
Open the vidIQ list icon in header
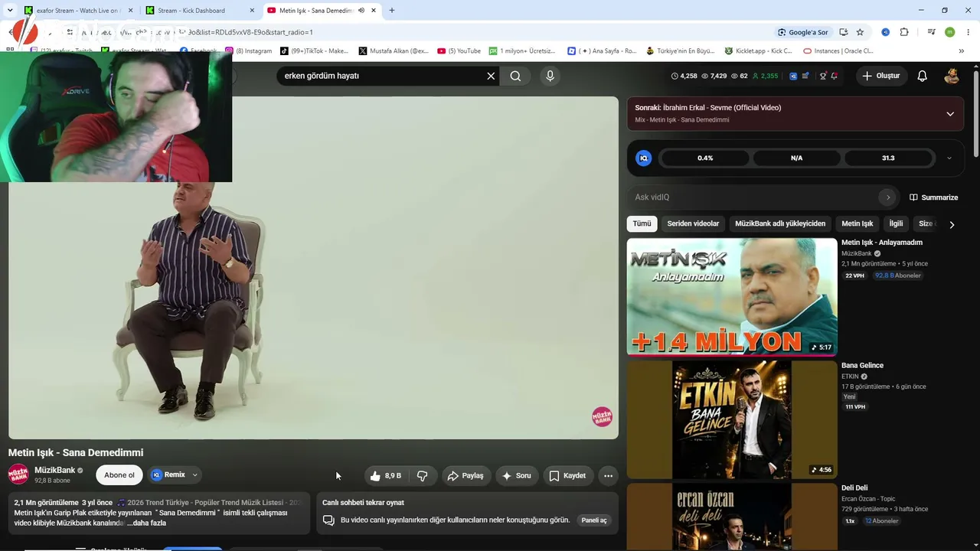805,76
